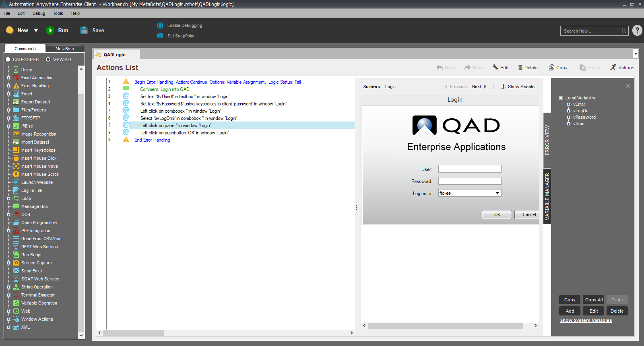Click the green Run play icon
644x346 pixels.
coord(50,30)
